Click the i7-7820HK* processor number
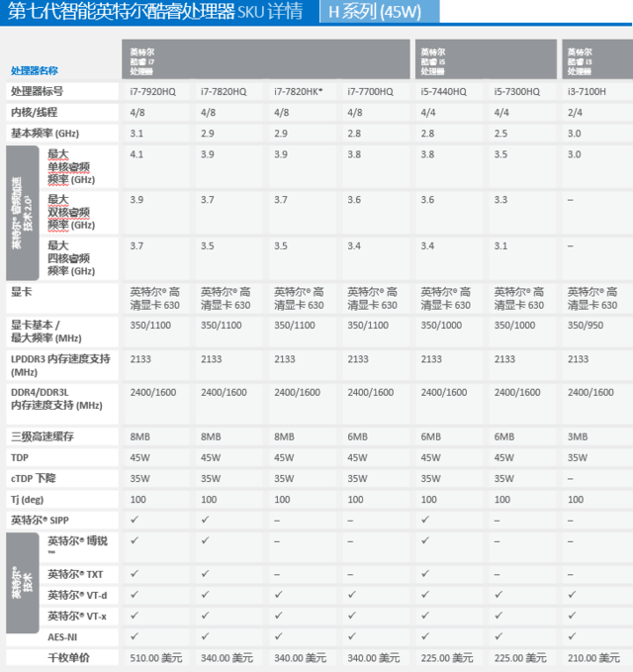 coord(299,92)
